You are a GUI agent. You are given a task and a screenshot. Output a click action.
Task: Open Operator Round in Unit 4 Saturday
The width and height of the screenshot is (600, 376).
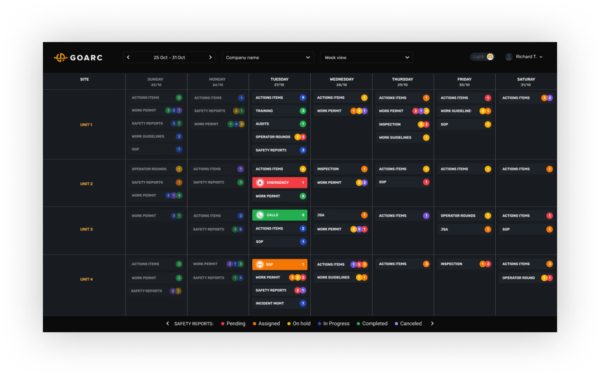[527, 278]
